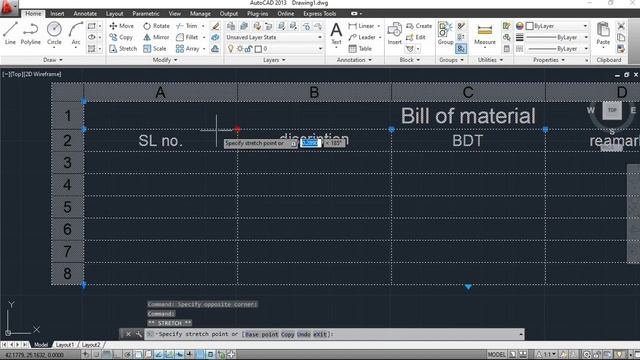Choose eXit option in command line
640x360 pixels.
[x=320, y=334]
